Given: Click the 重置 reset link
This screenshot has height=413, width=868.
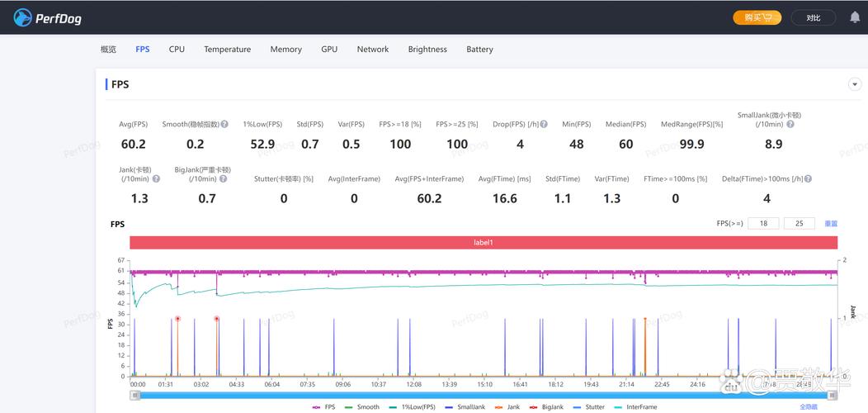Looking at the screenshot, I should (831, 223).
